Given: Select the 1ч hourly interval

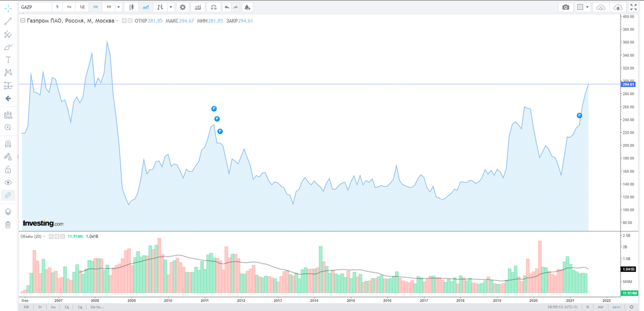Looking at the screenshot, I should (x=69, y=7).
